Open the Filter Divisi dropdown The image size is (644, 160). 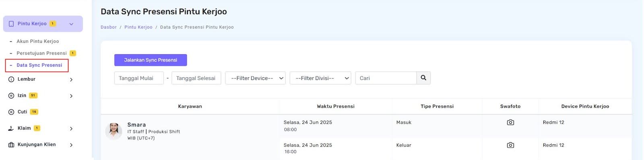tap(320, 78)
